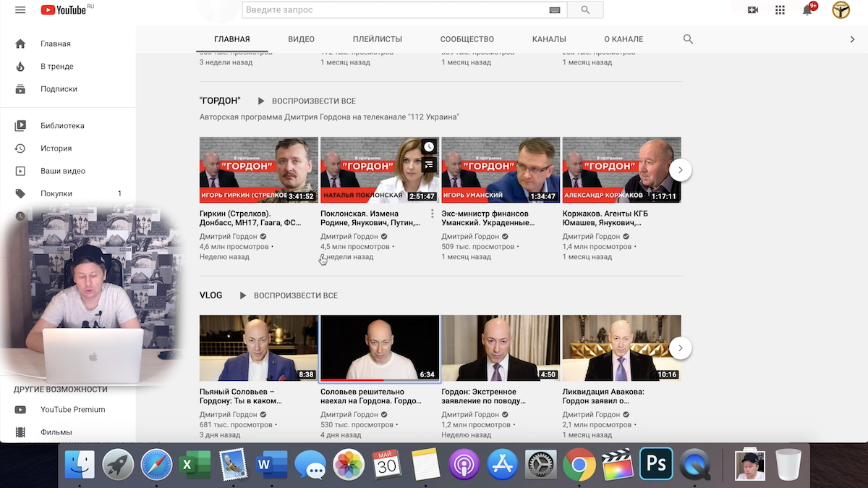
Task: Show next videos in VLOG carousel
Action: pos(680,348)
